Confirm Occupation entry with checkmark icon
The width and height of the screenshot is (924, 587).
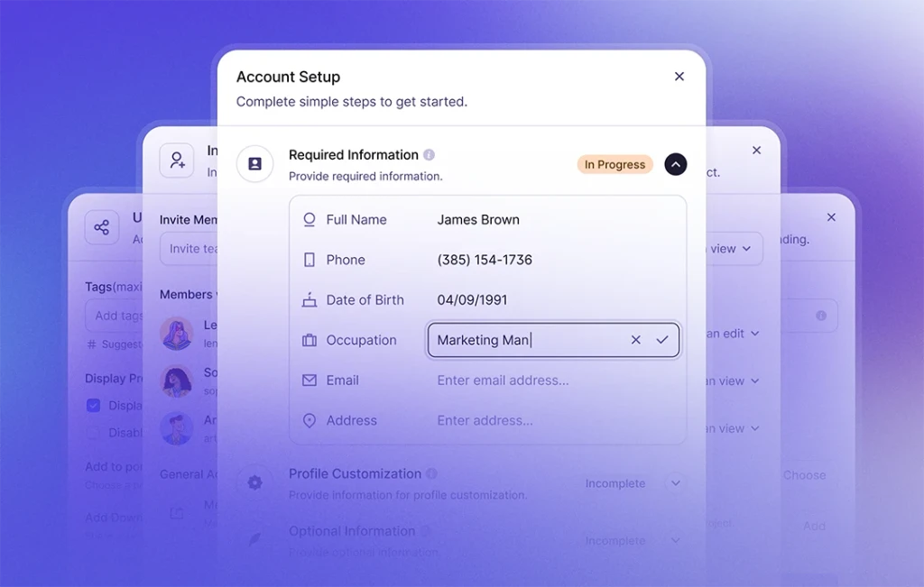tap(662, 340)
